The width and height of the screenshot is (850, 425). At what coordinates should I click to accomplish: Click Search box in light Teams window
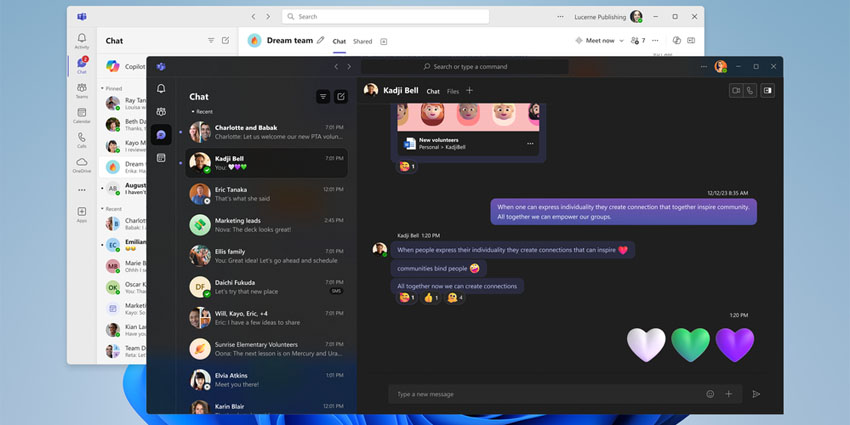tap(385, 17)
